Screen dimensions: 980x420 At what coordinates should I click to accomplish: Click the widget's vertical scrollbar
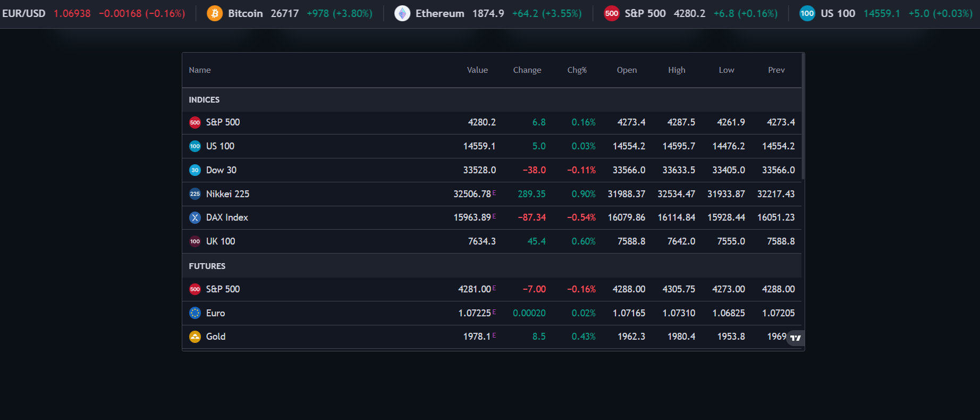tap(803, 116)
